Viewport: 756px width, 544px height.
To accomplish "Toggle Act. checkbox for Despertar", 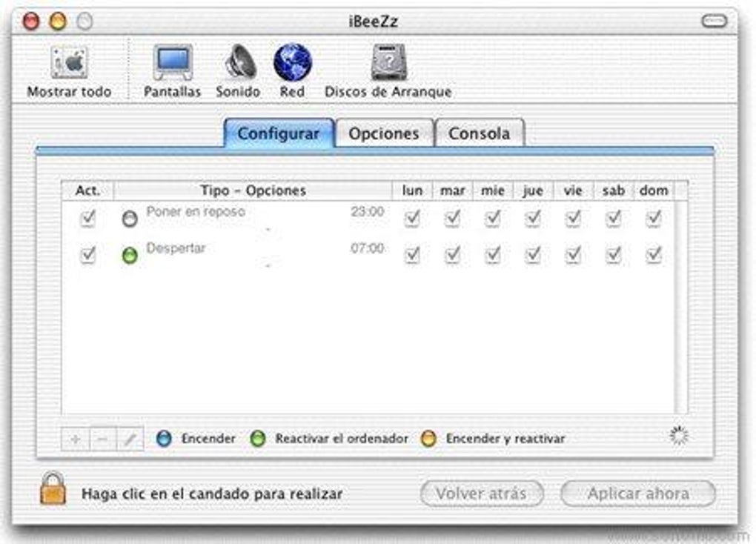I will point(87,254).
